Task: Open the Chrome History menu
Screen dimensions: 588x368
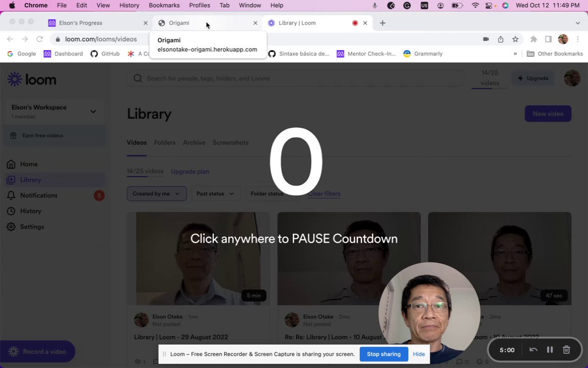Action: 129,5
